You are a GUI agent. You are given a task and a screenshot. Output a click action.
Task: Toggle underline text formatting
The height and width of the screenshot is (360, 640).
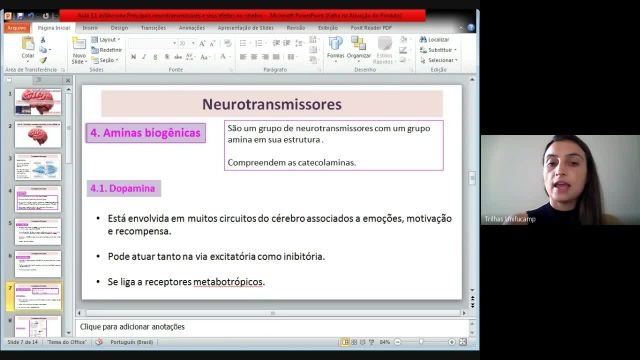click(x=155, y=57)
